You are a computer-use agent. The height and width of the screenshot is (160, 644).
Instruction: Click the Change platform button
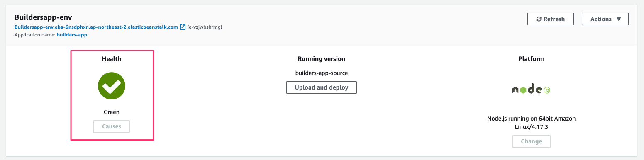(x=532, y=141)
